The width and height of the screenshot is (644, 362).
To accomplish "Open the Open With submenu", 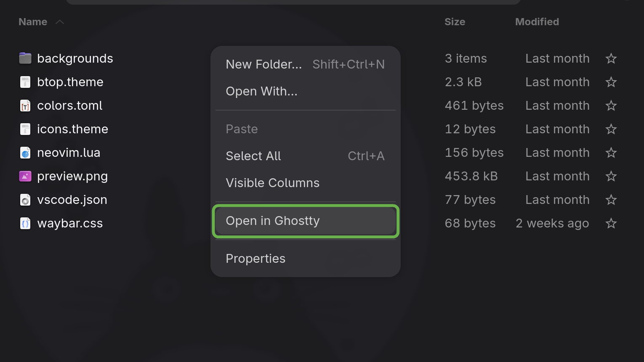I will click(261, 91).
